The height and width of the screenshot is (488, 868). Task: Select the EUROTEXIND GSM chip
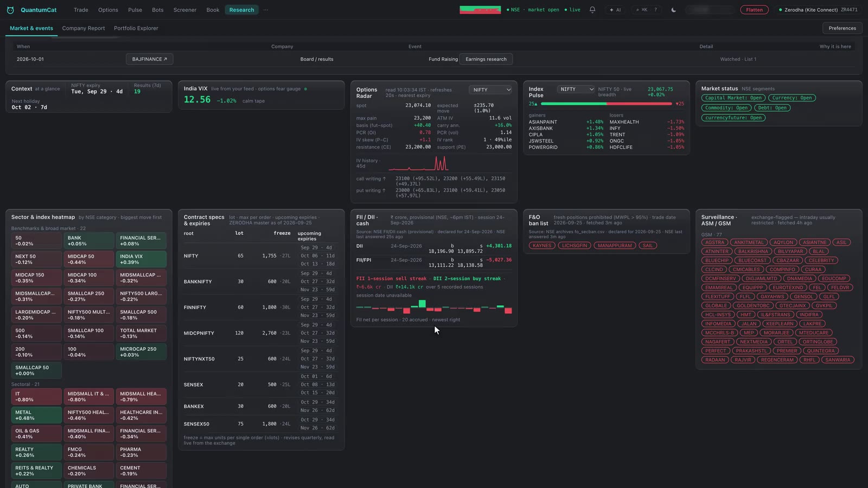pyautogui.click(x=788, y=287)
